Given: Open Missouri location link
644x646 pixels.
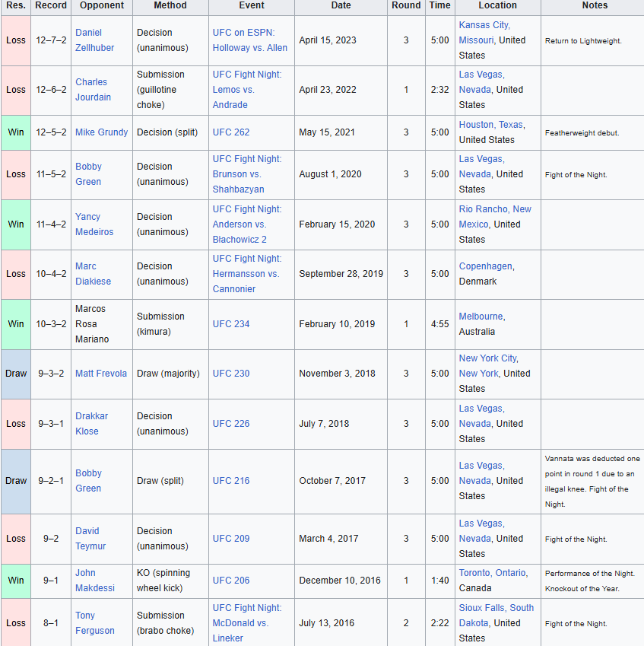Looking at the screenshot, I should coord(476,40).
